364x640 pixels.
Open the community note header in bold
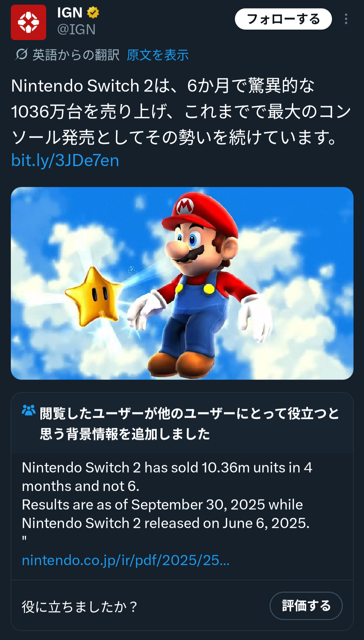click(189, 423)
